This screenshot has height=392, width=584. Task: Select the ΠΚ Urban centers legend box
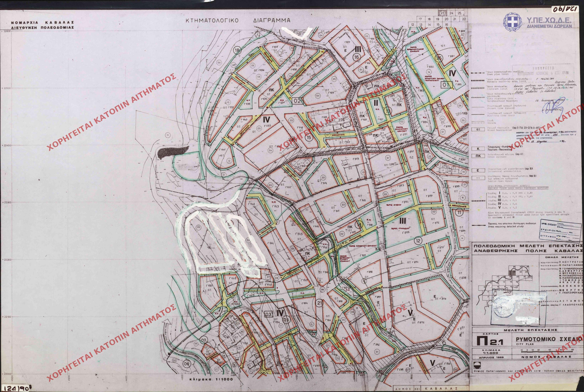pyautogui.click(x=478, y=156)
